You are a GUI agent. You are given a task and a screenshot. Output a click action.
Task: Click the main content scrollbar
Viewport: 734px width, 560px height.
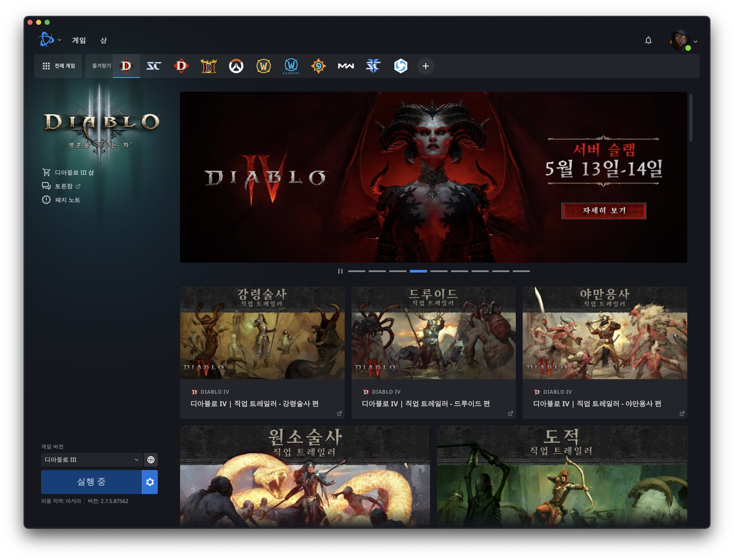[691, 117]
